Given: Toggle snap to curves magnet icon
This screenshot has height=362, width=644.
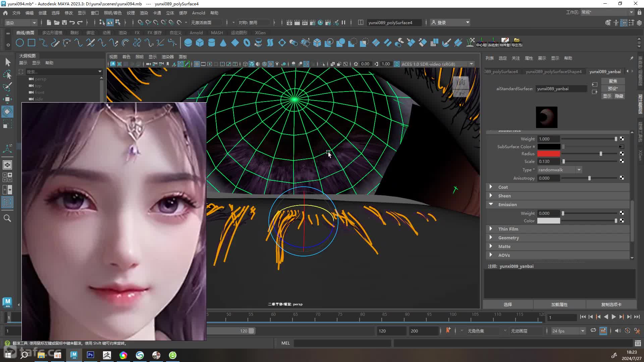Looking at the screenshot, I should tap(148, 22).
